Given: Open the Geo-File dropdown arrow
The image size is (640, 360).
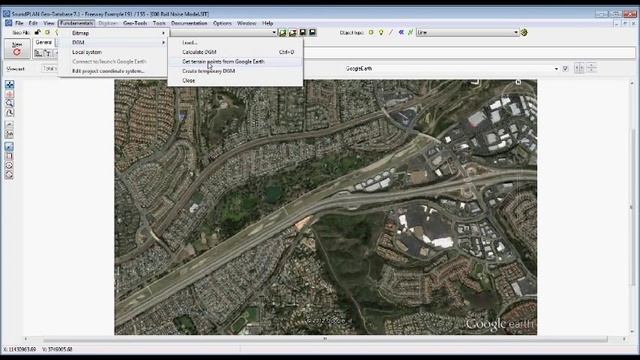Looking at the screenshot, I should (x=274, y=32).
